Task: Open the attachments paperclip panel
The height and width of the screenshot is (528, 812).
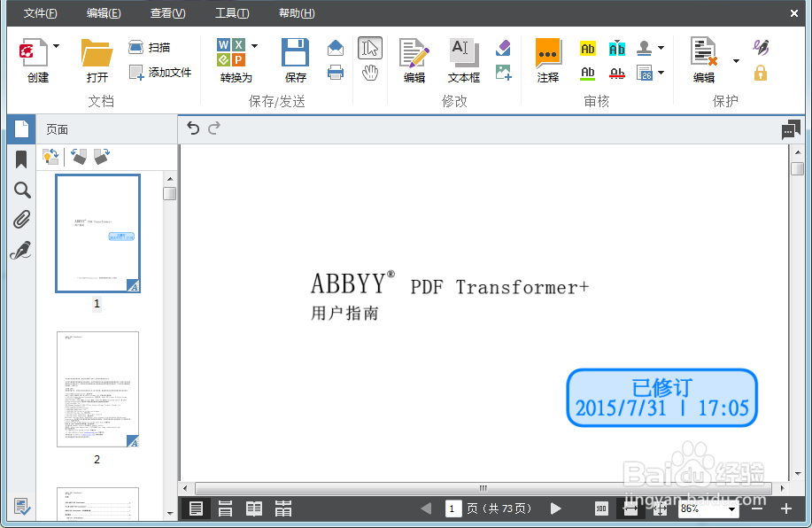Action: pyautogui.click(x=22, y=221)
